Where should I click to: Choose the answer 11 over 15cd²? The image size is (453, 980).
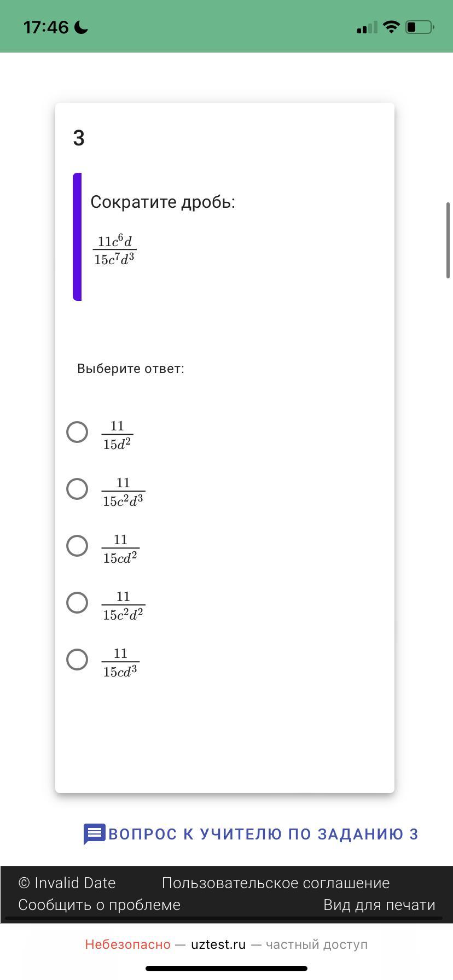[x=77, y=546]
